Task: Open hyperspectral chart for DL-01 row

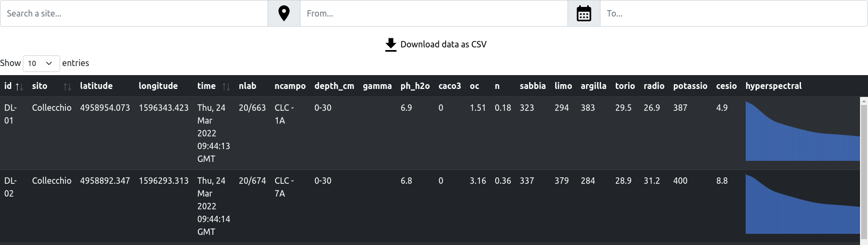Action: point(802,133)
